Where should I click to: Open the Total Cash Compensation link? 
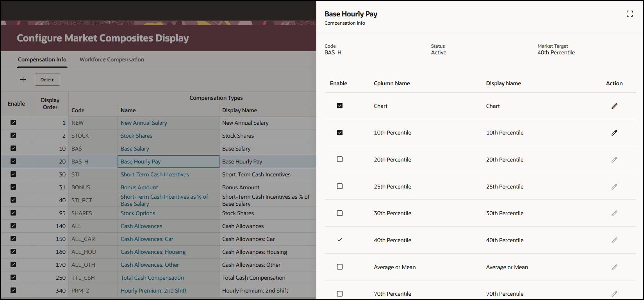[x=152, y=278]
